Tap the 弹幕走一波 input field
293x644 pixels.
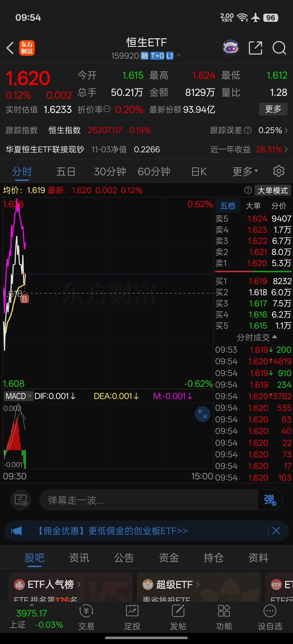pyautogui.click(x=149, y=500)
